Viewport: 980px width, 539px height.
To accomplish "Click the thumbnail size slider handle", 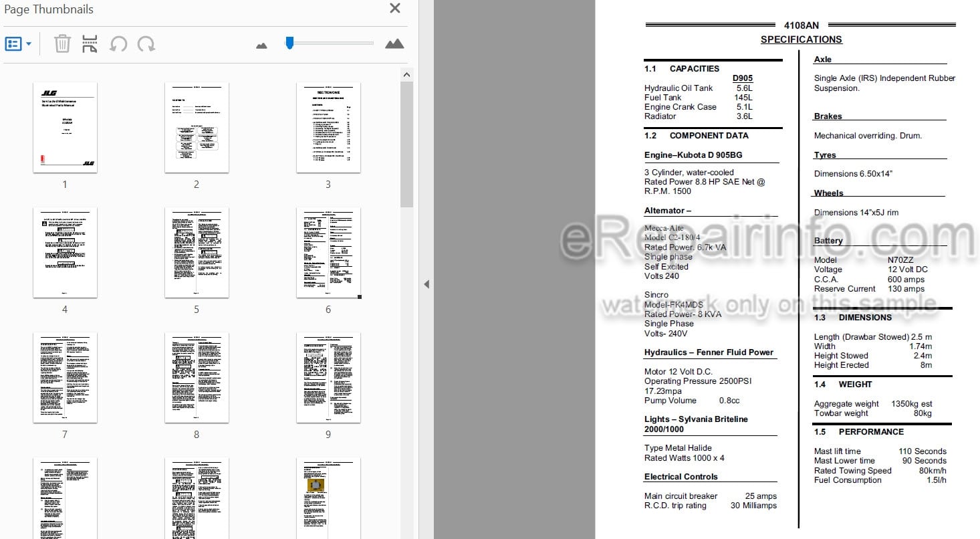I will click(x=289, y=43).
